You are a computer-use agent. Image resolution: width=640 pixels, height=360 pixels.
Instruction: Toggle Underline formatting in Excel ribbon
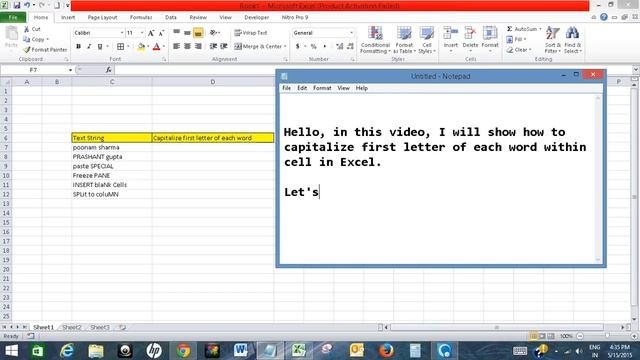pos(100,47)
